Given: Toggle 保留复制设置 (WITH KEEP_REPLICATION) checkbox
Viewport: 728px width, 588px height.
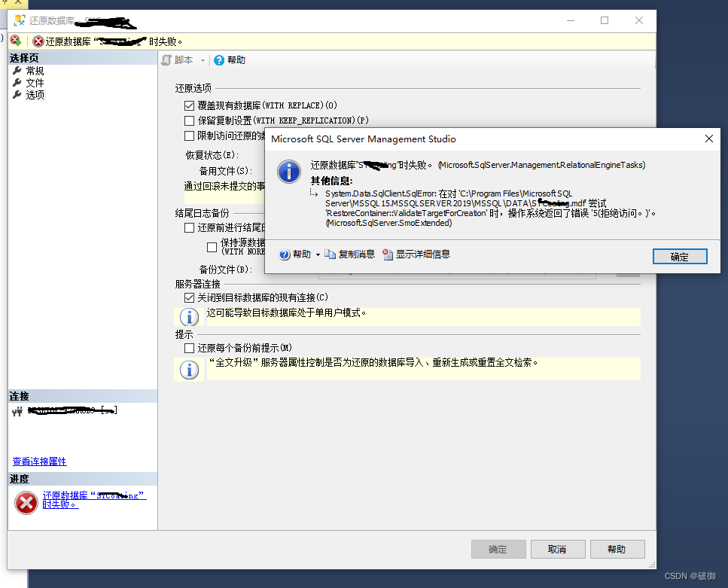Looking at the screenshot, I should [x=190, y=120].
